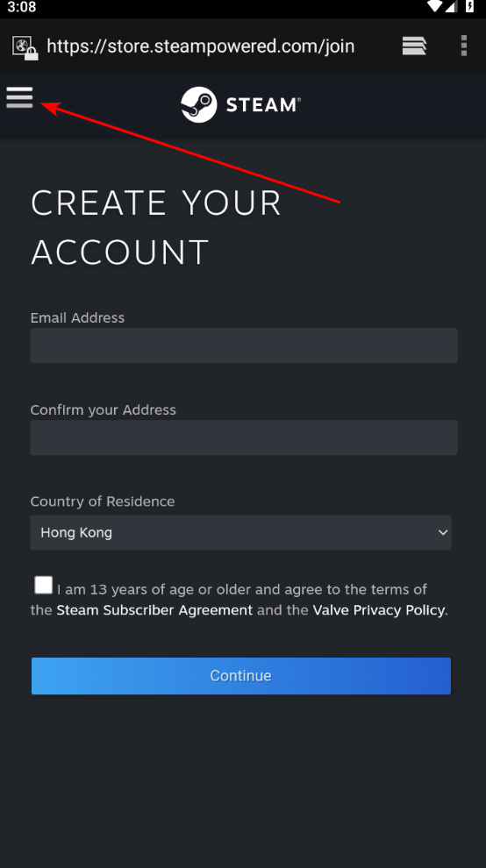Open the Country of Residence dropdown
This screenshot has height=868, width=486.
click(240, 532)
